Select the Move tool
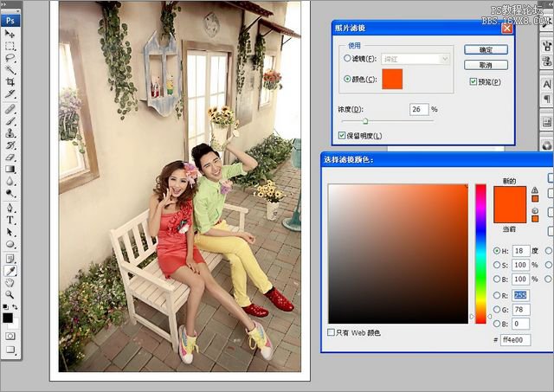Screen dimensions: 554x392 click(x=10, y=33)
